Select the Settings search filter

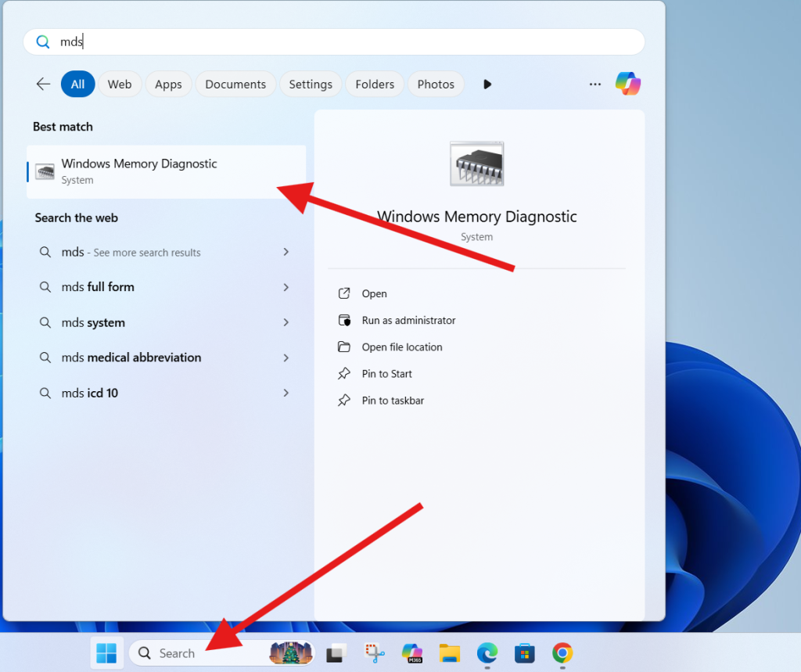pos(310,84)
